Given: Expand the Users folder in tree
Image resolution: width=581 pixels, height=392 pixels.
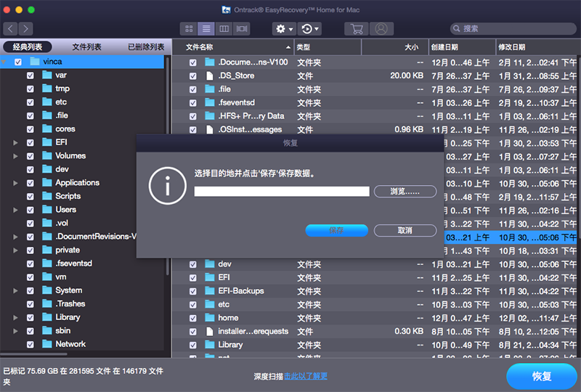Looking at the screenshot, I should [x=15, y=210].
